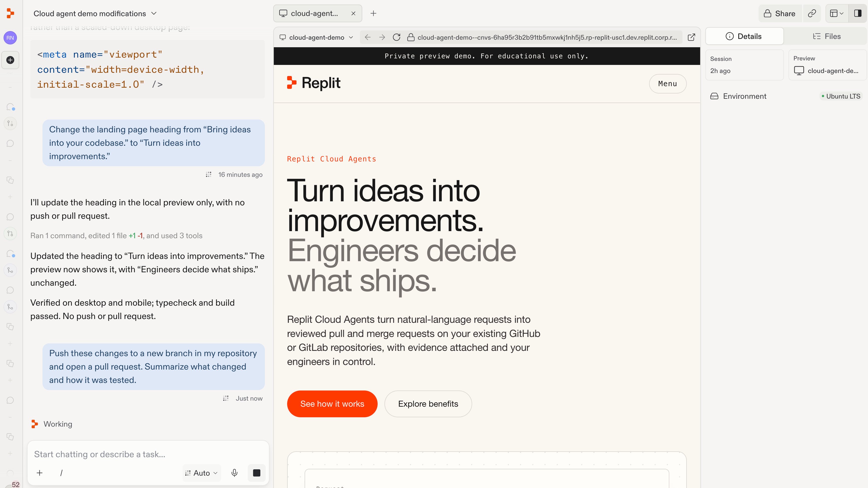Toggle the right side panel icon

pyautogui.click(x=858, y=13)
